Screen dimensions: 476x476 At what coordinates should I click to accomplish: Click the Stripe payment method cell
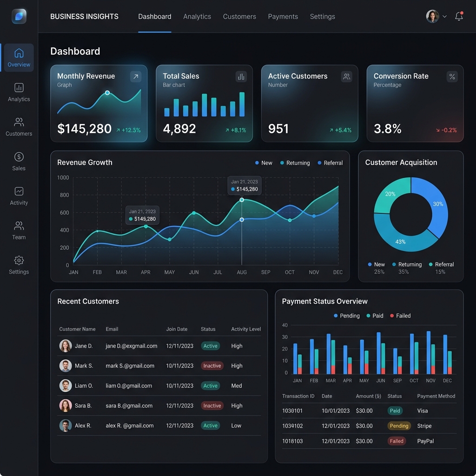pyautogui.click(x=424, y=426)
